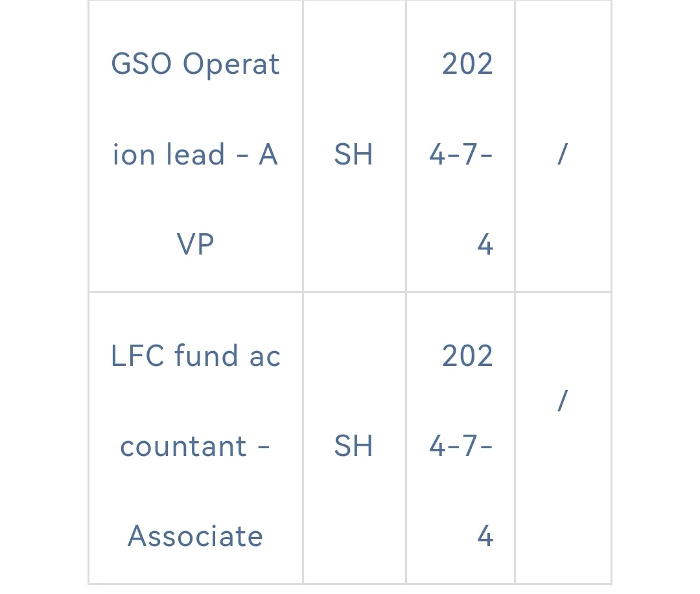This screenshot has width=700, height=594.
Task: Click the trailing '4' of first row date
Action: click(x=485, y=245)
